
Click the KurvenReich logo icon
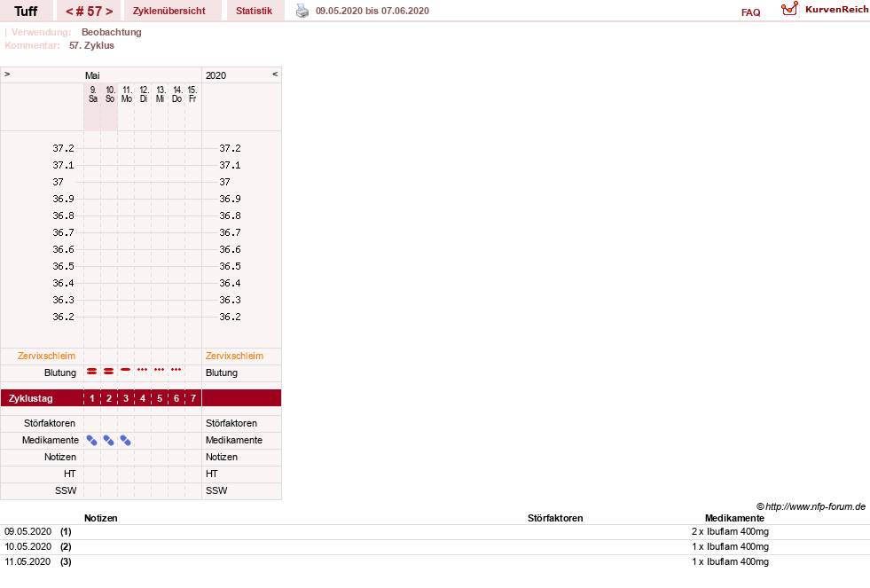(789, 9)
